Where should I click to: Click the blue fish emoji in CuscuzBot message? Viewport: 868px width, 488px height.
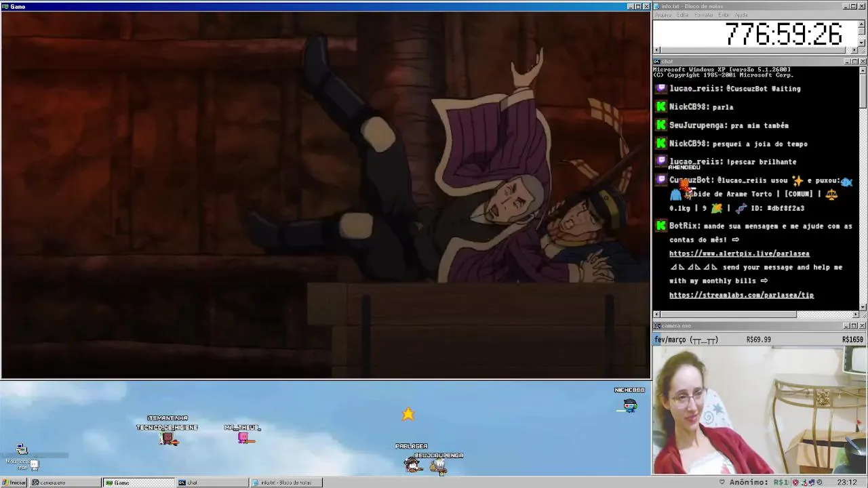846,181
